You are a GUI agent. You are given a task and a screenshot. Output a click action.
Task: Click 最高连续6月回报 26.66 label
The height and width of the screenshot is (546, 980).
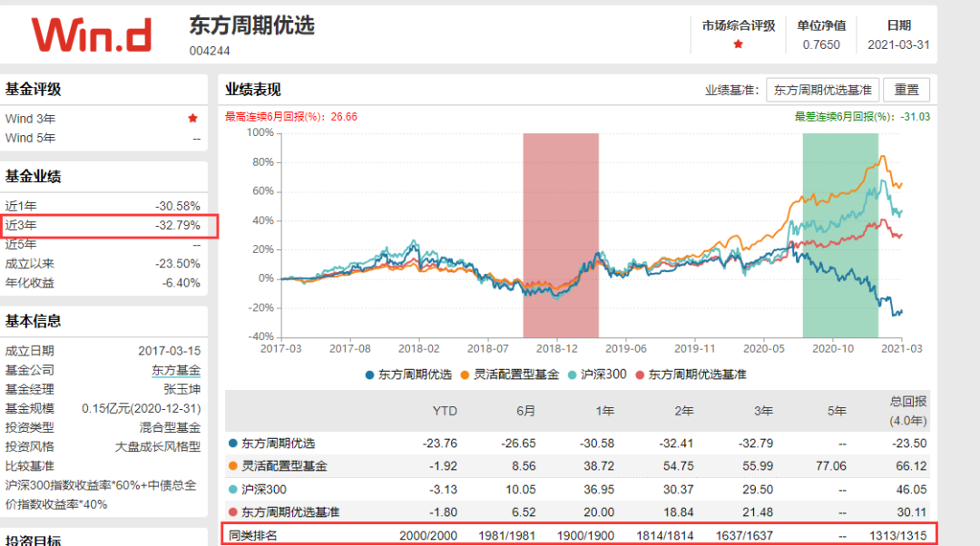tap(291, 117)
